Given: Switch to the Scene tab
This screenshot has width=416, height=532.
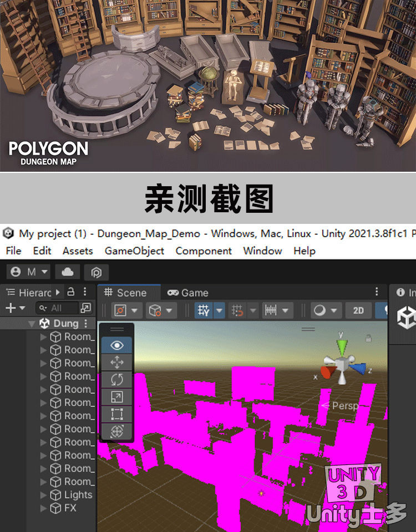Looking at the screenshot, I should coord(129,293).
